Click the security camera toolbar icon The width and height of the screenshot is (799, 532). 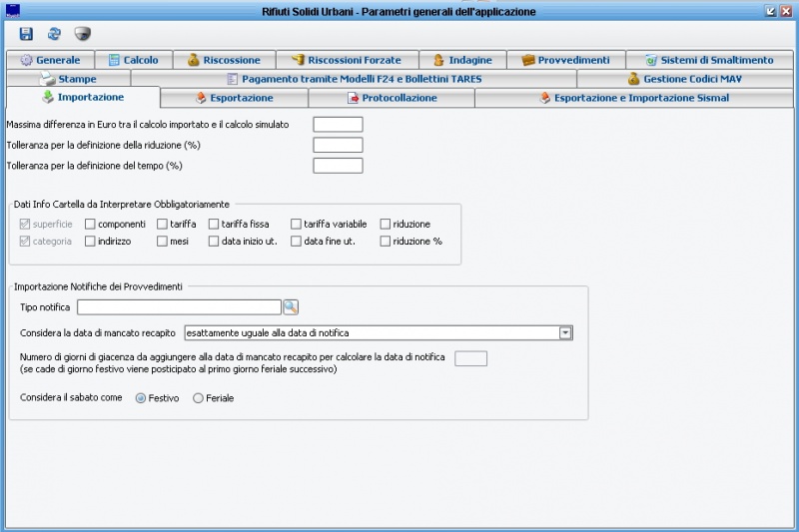[83, 33]
